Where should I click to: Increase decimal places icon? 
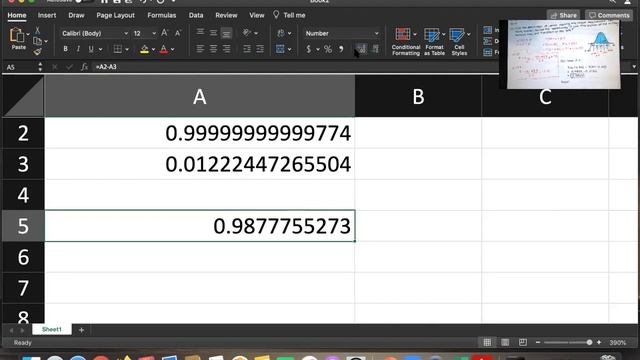(362, 49)
